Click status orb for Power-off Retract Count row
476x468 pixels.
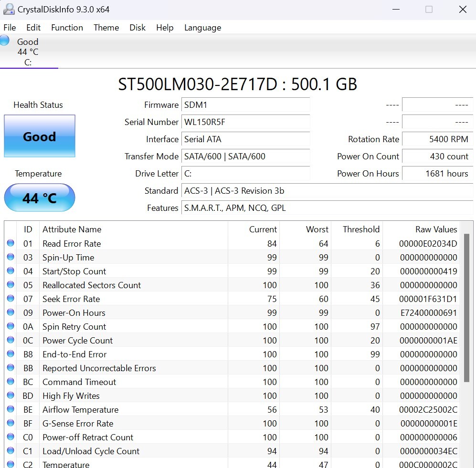[11, 437]
